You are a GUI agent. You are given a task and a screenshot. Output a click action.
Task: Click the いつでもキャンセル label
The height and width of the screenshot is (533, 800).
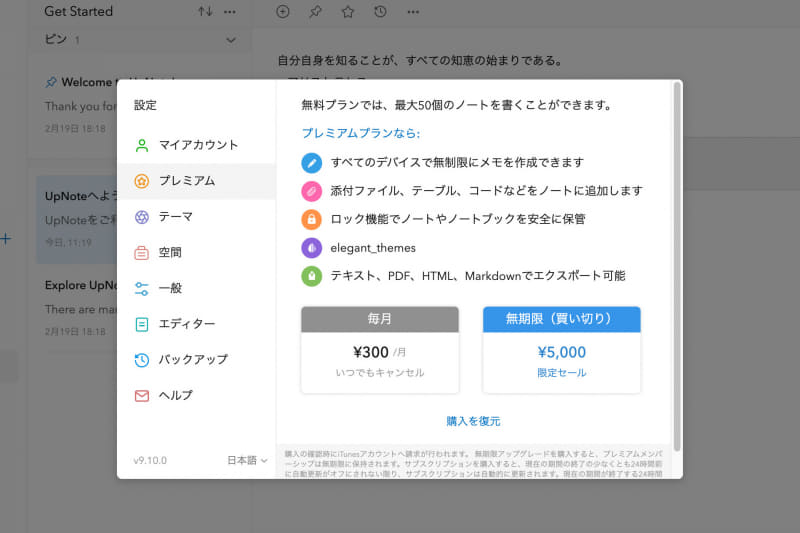tap(380, 373)
